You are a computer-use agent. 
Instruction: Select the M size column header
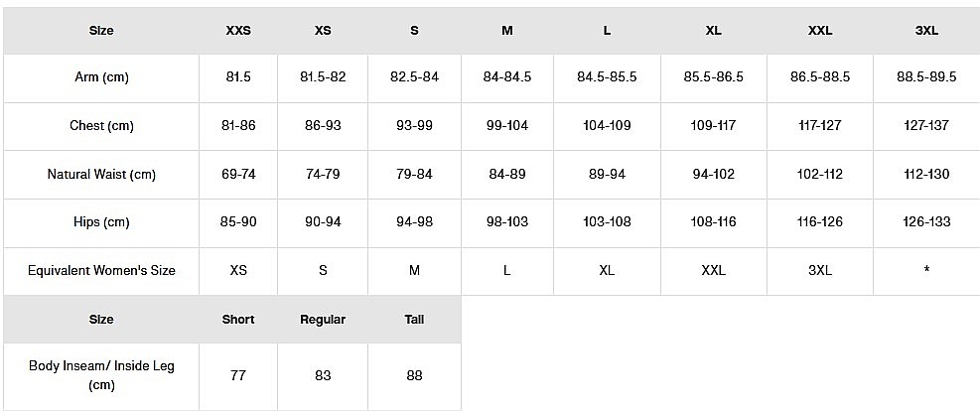point(506,31)
